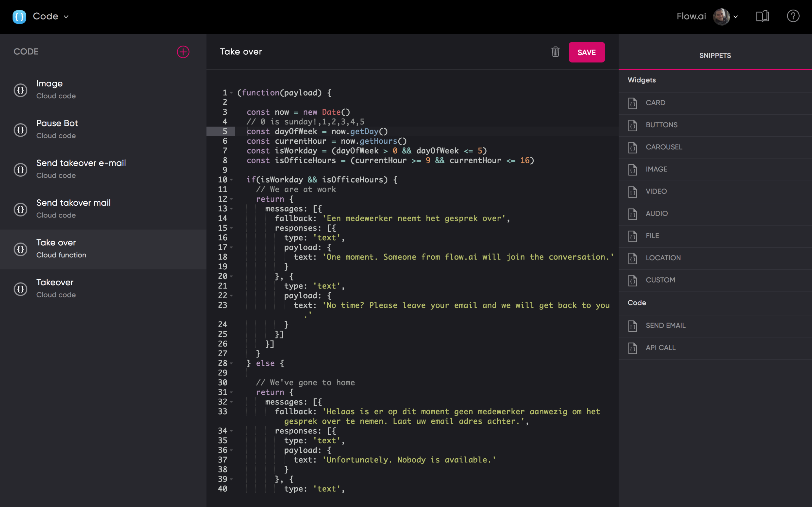Screen dimensions: 812x507
Task: Choose the VIDEO widget snippet
Action: coord(656,191)
